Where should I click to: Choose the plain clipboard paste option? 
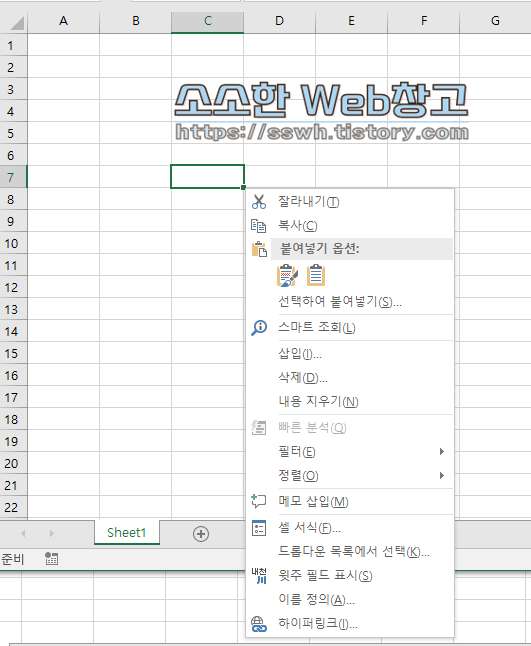(316, 275)
